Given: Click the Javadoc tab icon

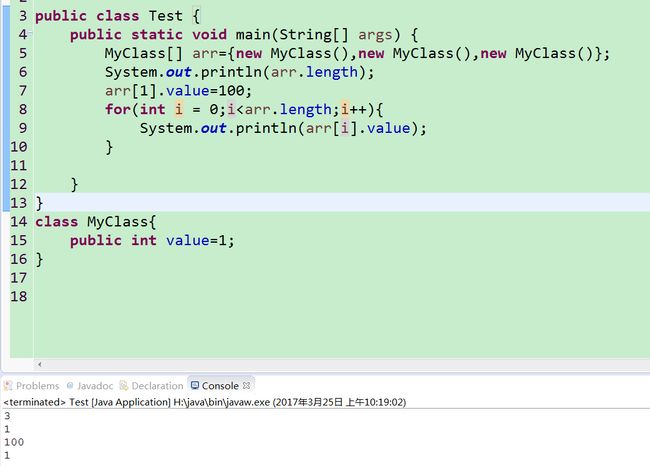Looking at the screenshot, I should coord(70,386).
